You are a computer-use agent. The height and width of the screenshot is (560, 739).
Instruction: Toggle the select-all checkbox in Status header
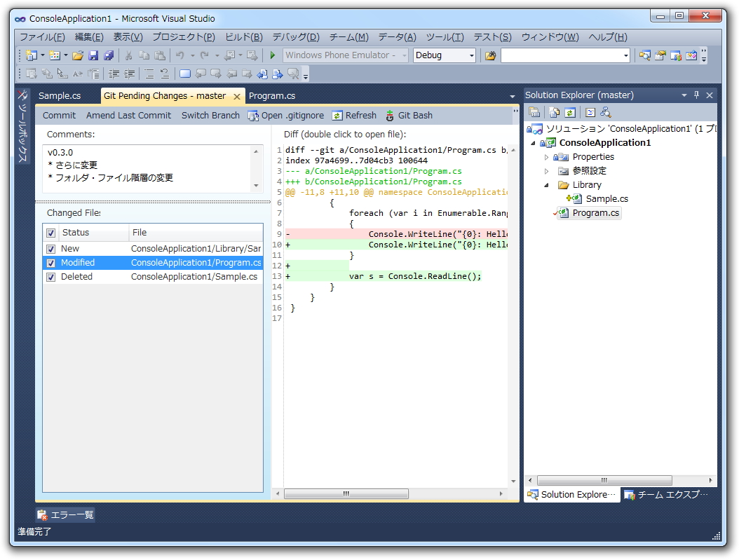point(50,233)
